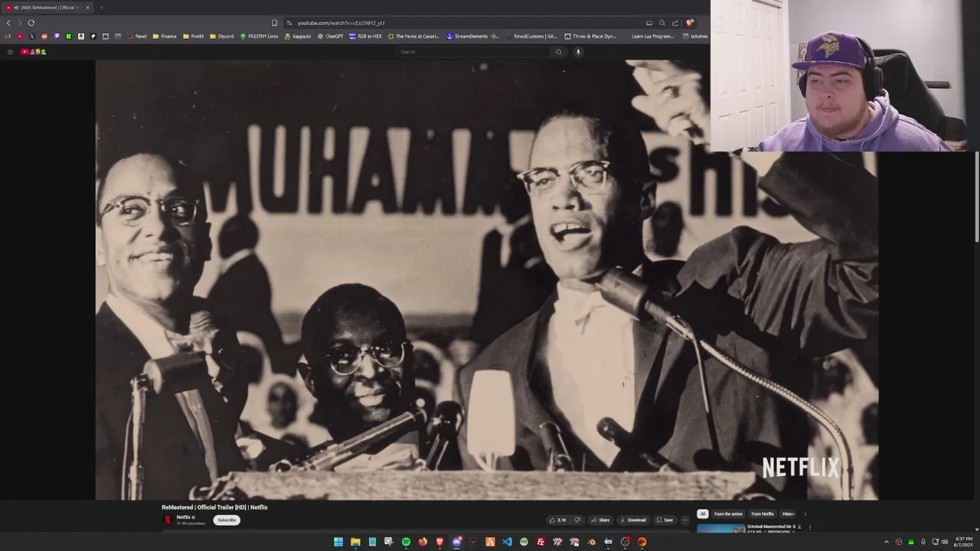Subscribe to the Netflix channel
The image size is (980, 551).
[x=227, y=520]
